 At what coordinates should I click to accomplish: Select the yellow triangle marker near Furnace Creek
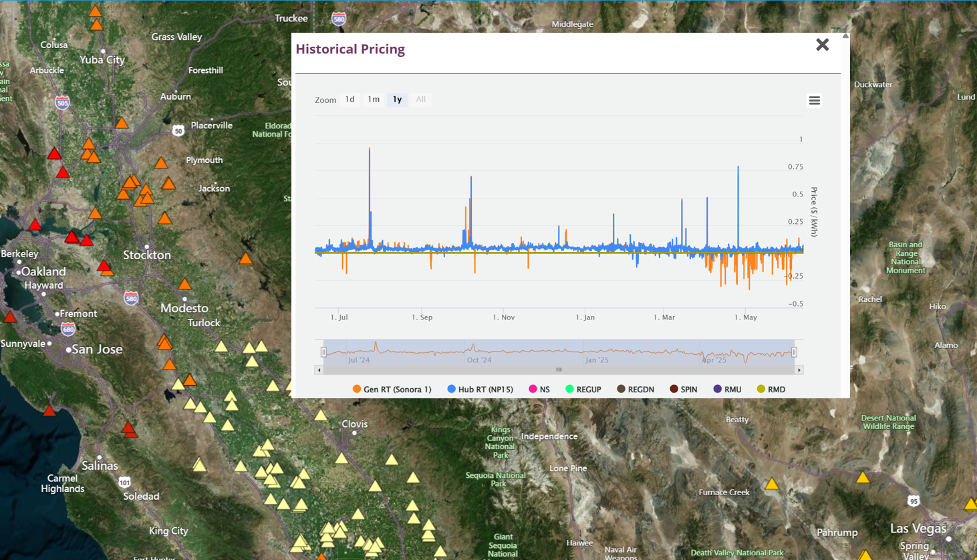tap(772, 484)
